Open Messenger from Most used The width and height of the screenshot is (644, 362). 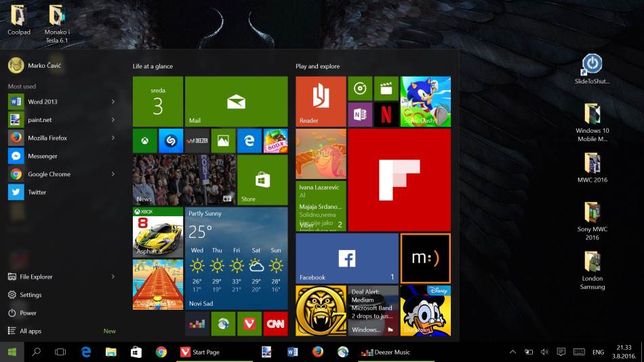pos(62,156)
